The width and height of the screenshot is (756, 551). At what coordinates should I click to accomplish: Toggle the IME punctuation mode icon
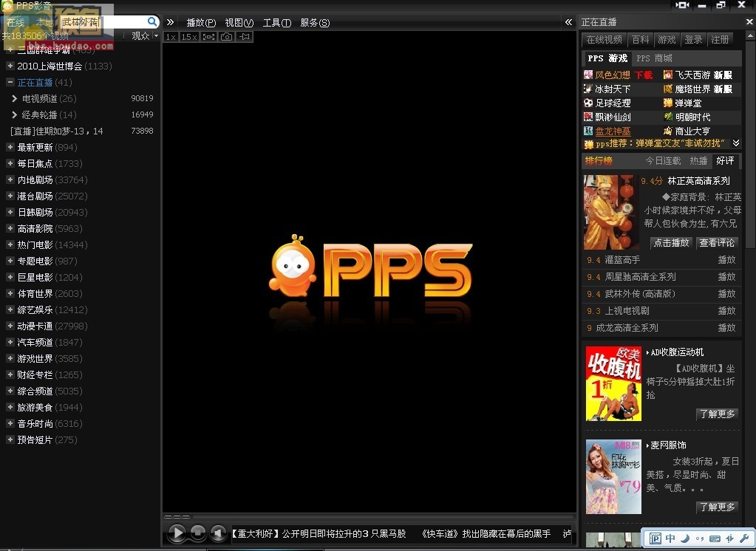(700, 538)
